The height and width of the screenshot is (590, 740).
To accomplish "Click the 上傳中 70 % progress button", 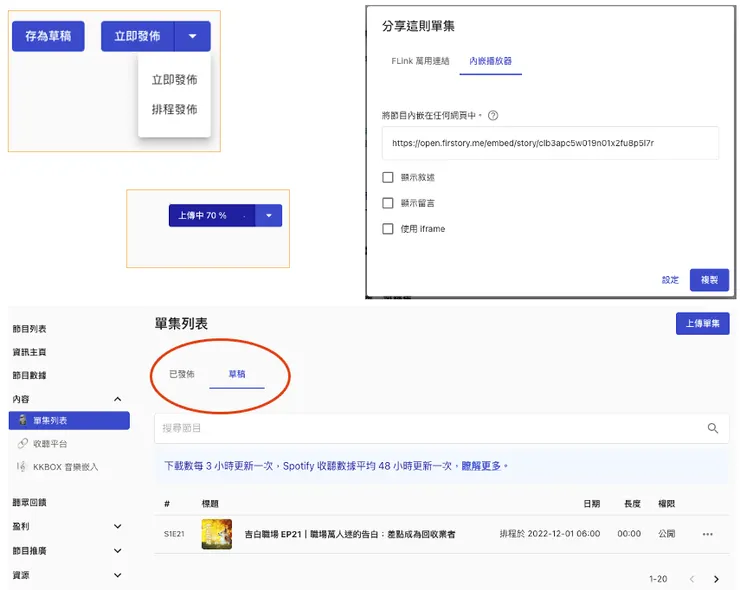I will pos(212,216).
